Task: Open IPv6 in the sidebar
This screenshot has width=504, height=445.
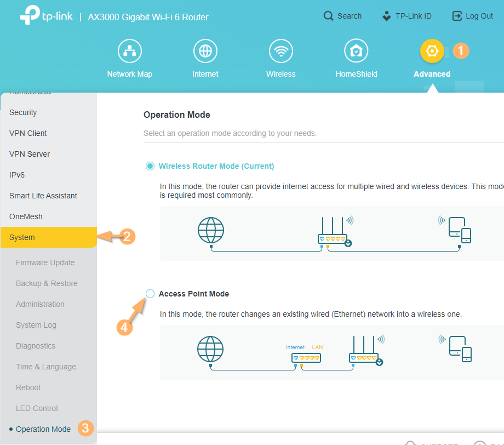Action: click(49, 175)
